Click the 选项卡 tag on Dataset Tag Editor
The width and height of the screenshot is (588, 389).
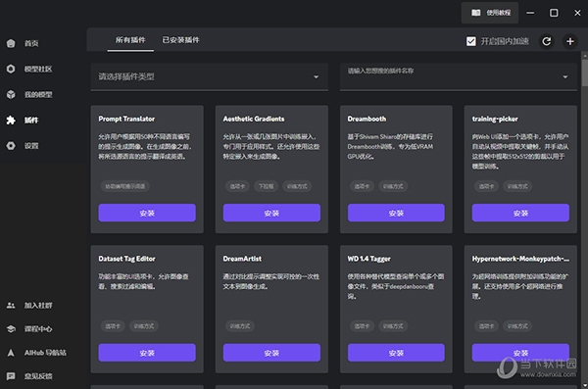coord(113,326)
